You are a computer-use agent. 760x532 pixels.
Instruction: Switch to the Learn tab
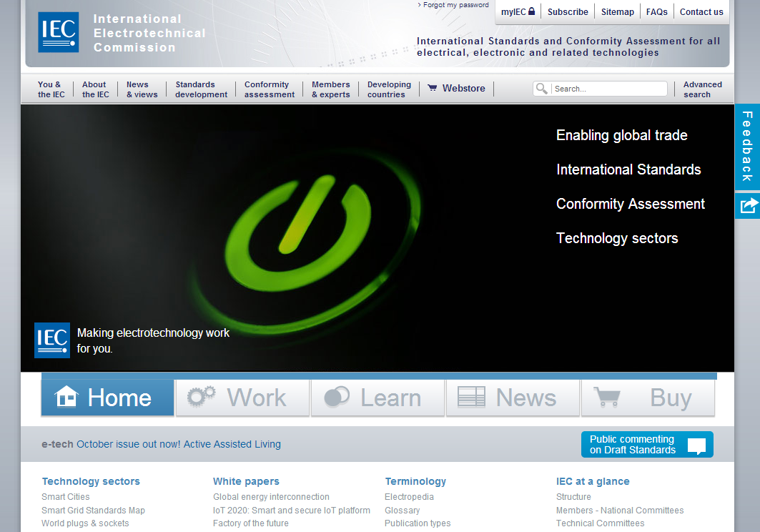pos(377,397)
